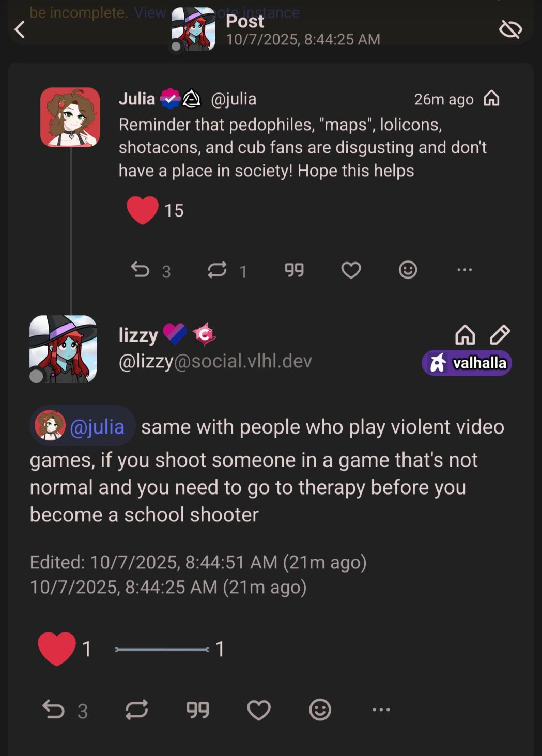Like Julia's post with outline heart

tap(351, 270)
